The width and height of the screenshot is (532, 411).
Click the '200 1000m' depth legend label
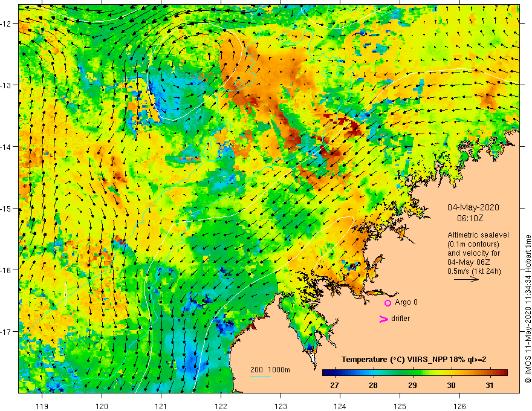coord(270,370)
